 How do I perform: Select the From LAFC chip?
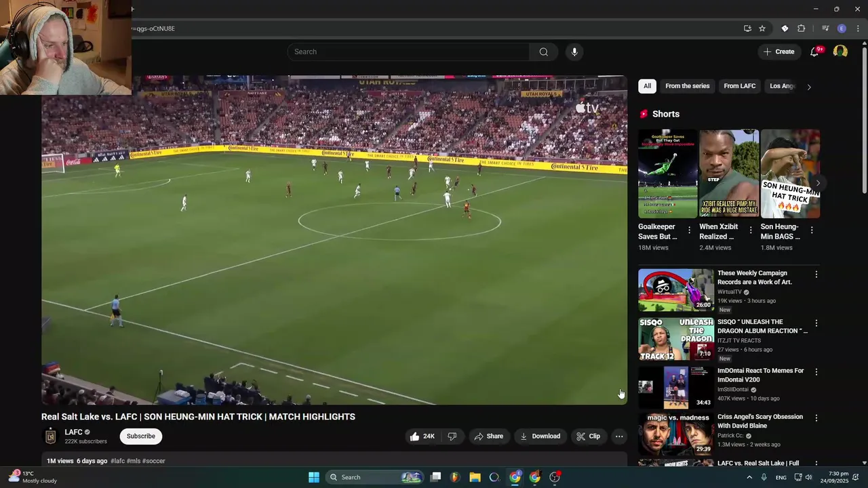point(740,86)
